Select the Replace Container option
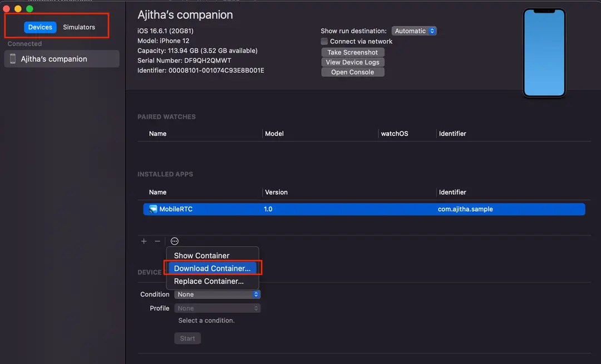The height and width of the screenshot is (364, 601). pyautogui.click(x=209, y=281)
